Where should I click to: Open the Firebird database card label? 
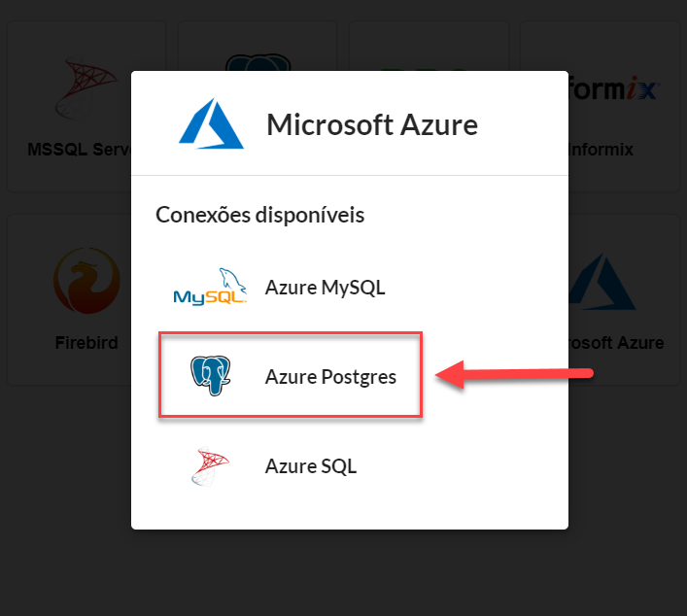coord(86,343)
